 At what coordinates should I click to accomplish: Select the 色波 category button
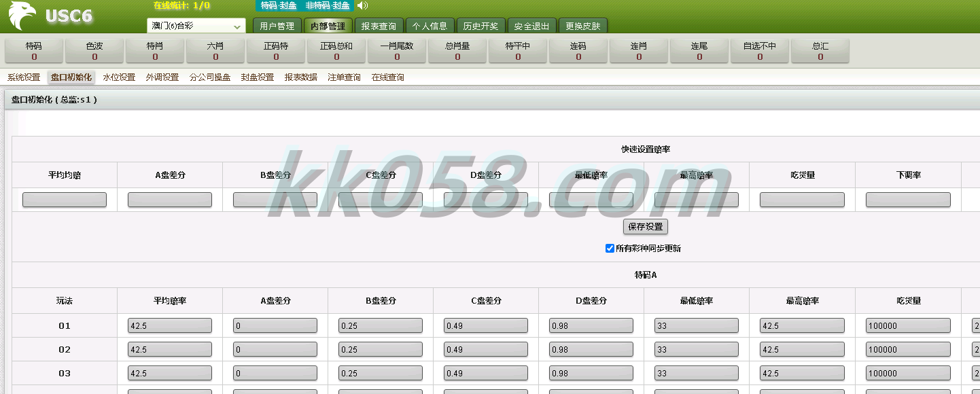click(x=94, y=51)
